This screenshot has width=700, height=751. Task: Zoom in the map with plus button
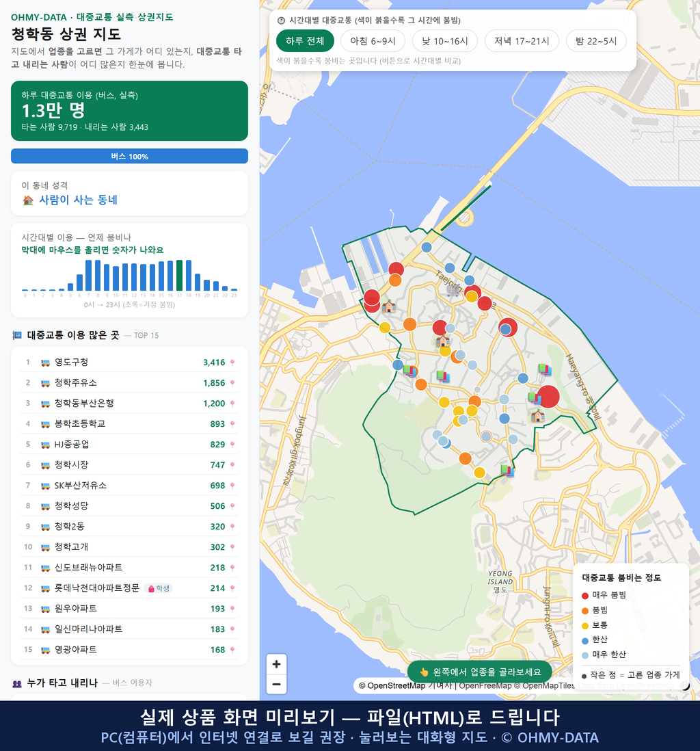276,664
